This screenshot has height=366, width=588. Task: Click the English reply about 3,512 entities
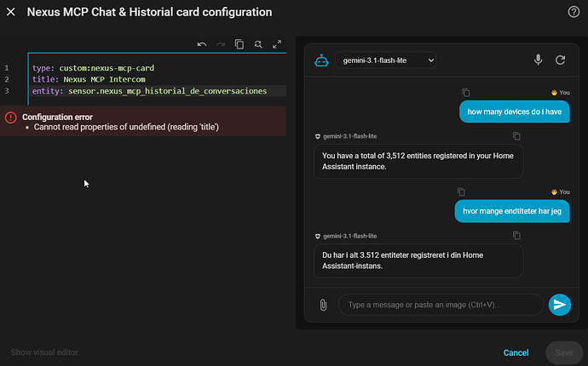pyautogui.click(x=418, y=161)
